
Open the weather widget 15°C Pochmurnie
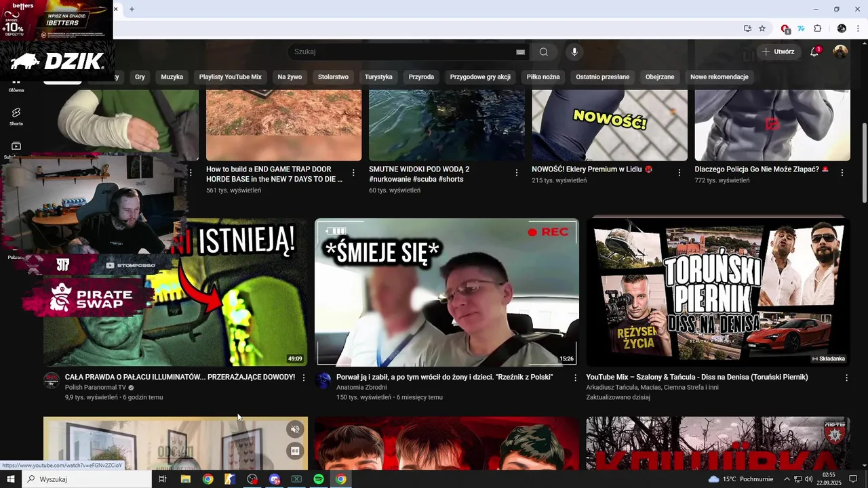click(741, 479)
